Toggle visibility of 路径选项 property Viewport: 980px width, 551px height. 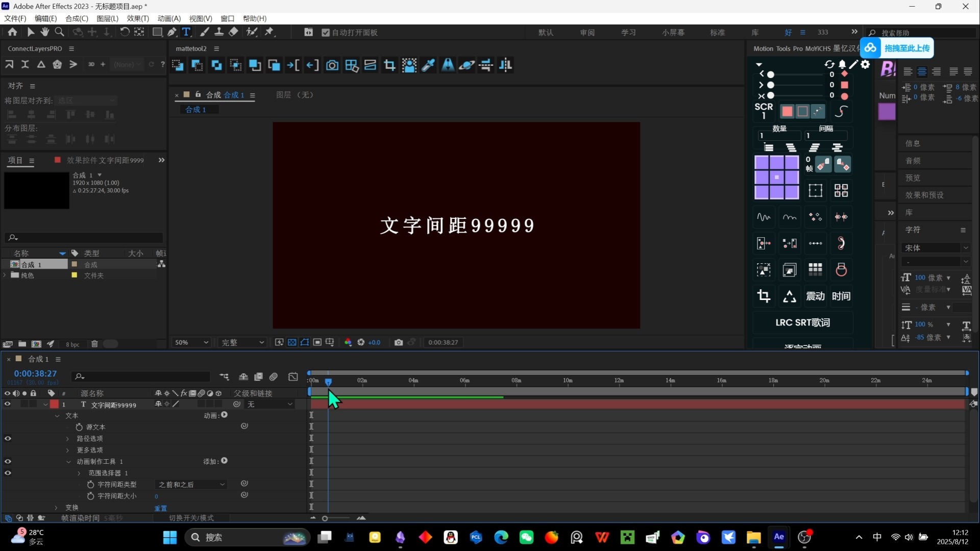pyautogui.click(x=8, y=438)
